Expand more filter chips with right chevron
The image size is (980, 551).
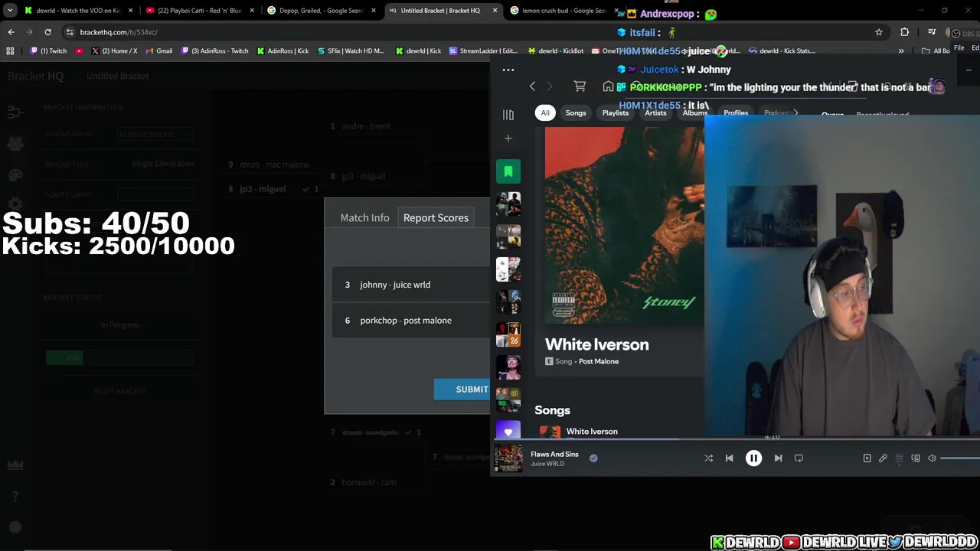(795, 112)
